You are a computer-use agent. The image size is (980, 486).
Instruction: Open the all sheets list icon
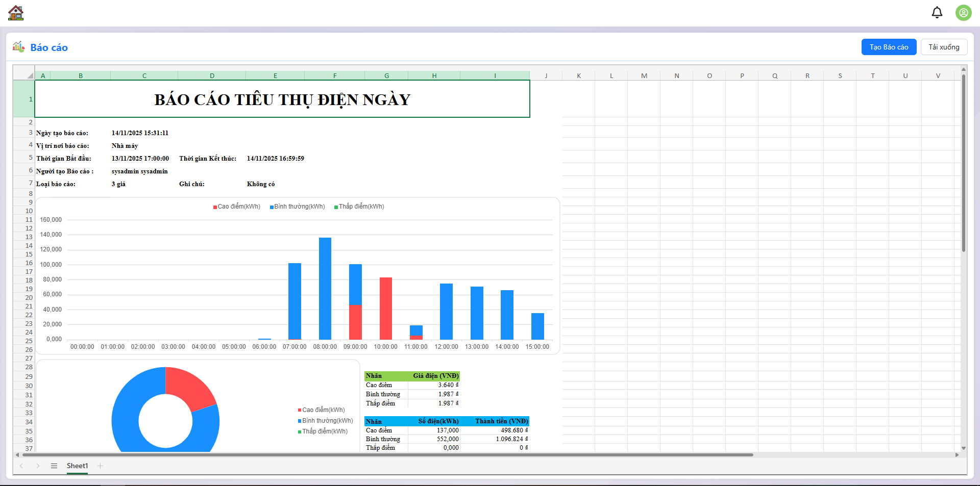coord(54,466)
